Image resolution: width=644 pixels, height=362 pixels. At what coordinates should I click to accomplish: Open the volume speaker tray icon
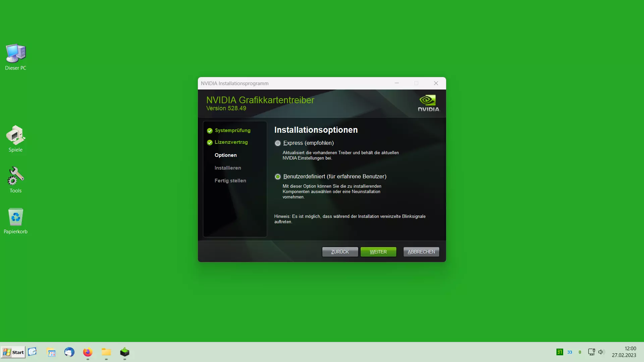click(x=601, y=352)
